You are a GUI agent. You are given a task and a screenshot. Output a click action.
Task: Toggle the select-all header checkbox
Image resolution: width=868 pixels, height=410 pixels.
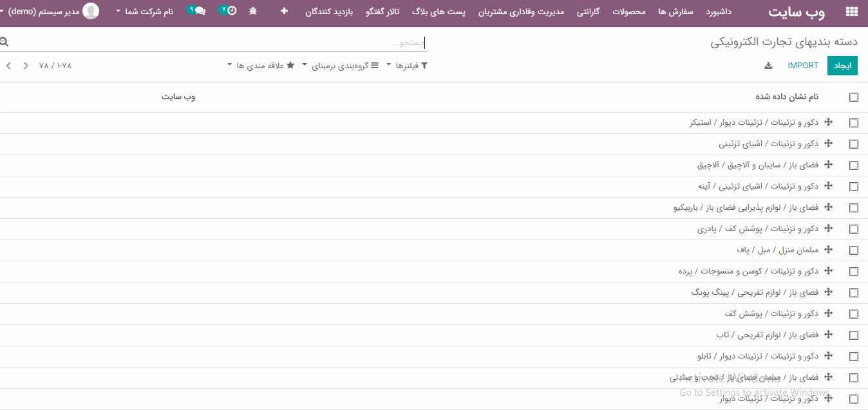point(854,97)
